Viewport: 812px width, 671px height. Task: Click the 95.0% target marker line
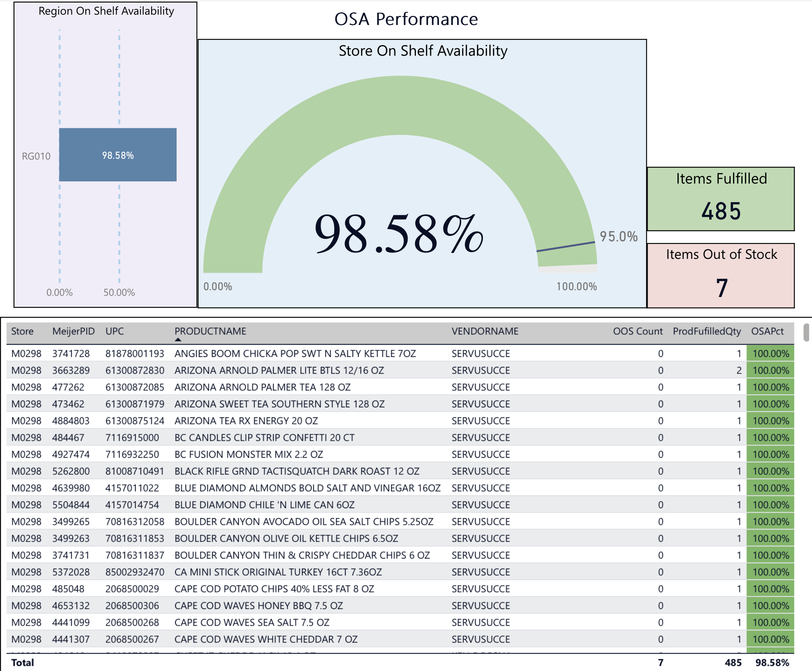[x=566, y=247]
